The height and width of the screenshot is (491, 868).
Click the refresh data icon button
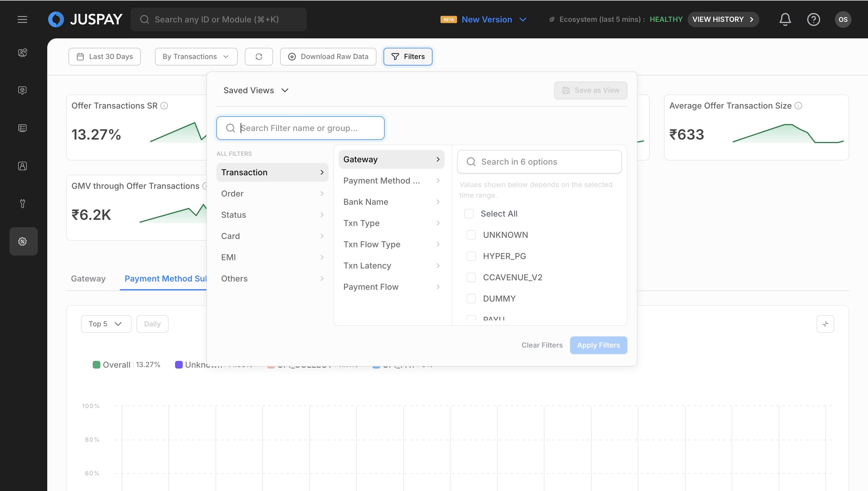tap(259, 57)
